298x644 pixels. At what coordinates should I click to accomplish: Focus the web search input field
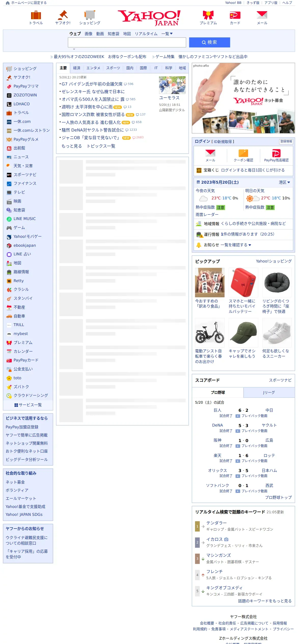click(127, 42)
